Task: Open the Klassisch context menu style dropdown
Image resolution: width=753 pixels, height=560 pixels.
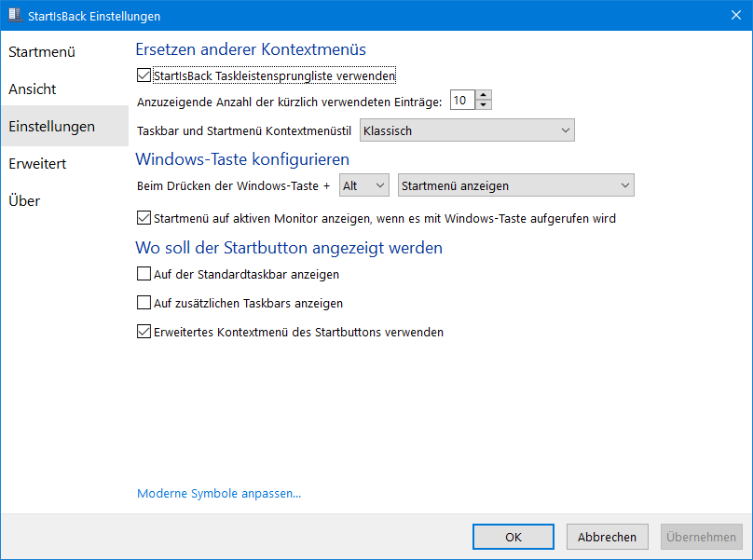Action: [467, 130]
